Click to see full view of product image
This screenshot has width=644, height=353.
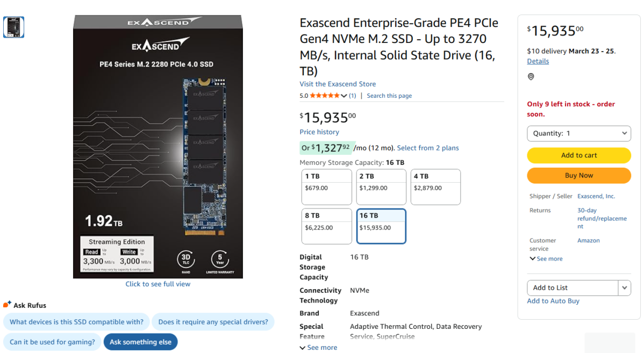(x=158, y=284)
